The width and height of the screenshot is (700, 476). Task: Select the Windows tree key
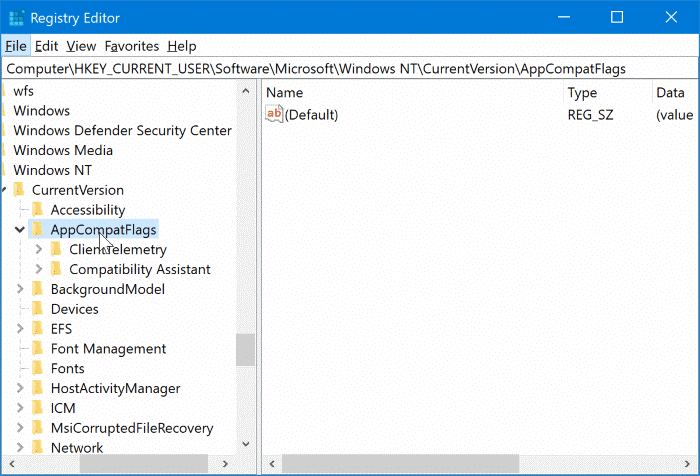pos(42,111)
